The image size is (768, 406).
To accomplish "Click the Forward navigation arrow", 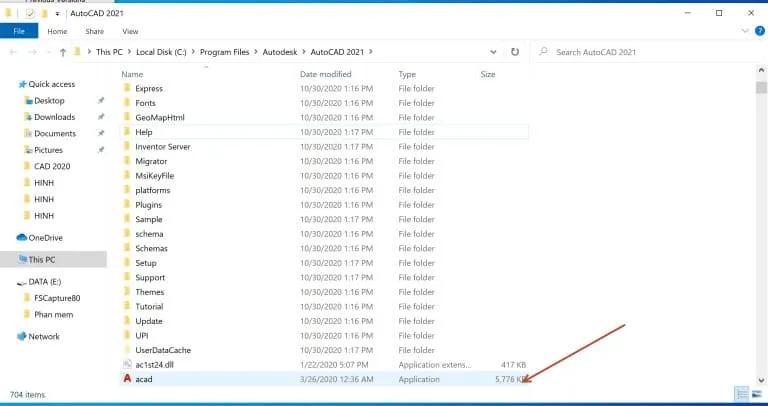I will tap(32, 52).
